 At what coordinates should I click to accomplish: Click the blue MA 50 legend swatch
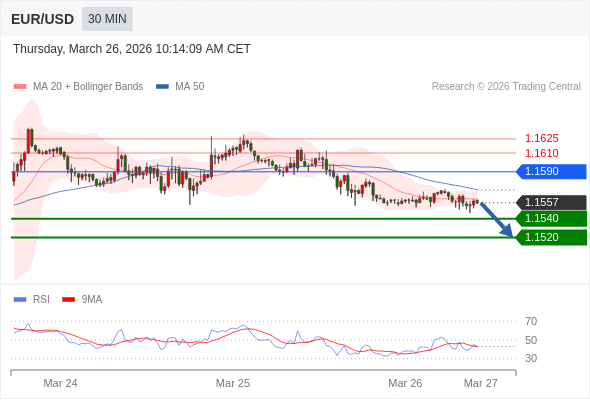[x=162, y=87]
